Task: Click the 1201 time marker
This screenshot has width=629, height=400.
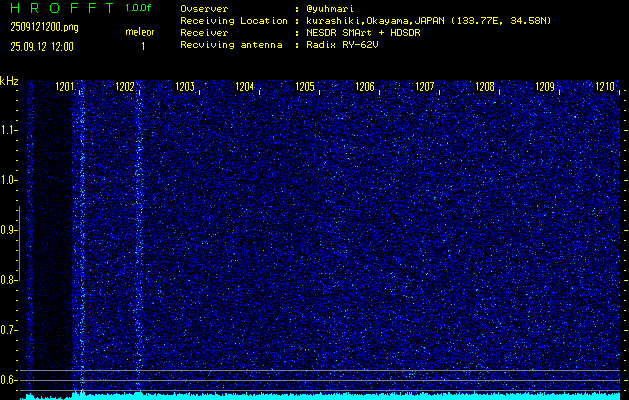Action: (x=65, y=86)
